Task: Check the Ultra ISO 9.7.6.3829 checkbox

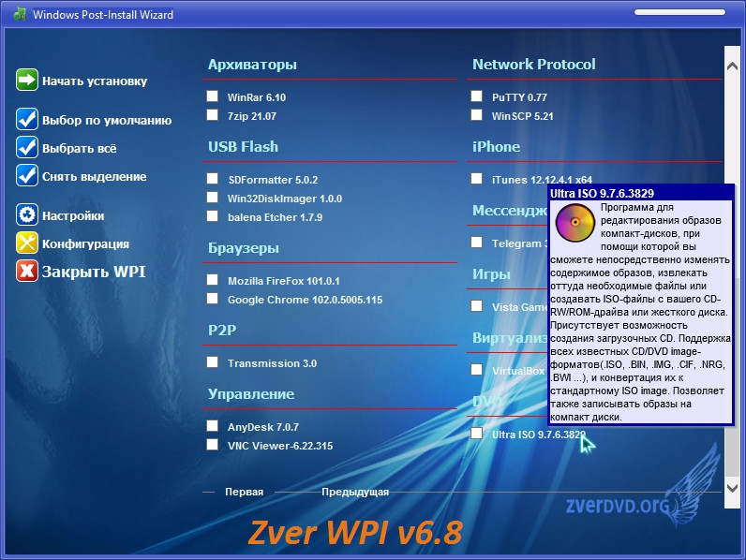Action: [x=476, y=433]
